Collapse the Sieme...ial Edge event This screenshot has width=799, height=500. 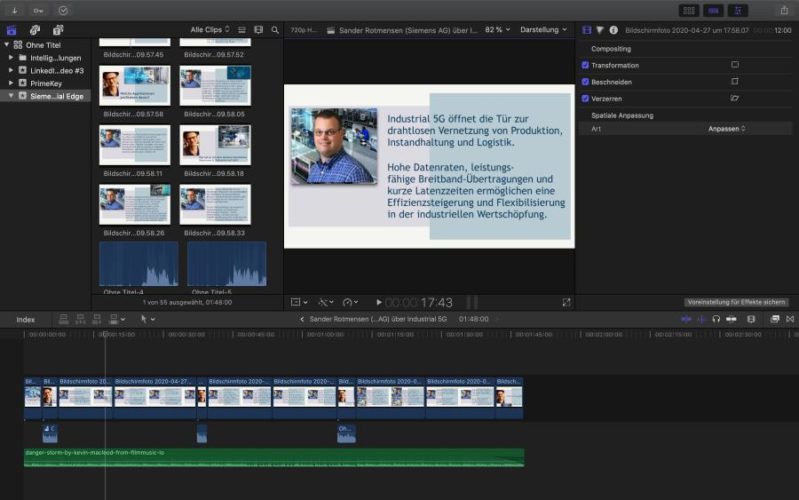click(x=11, y=96)
